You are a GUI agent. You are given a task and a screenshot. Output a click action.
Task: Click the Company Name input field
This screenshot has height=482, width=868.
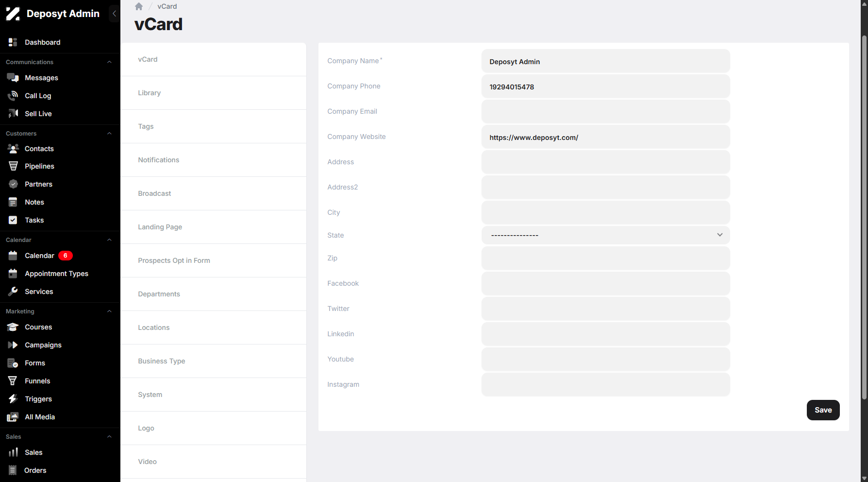(x=605, y=61)
